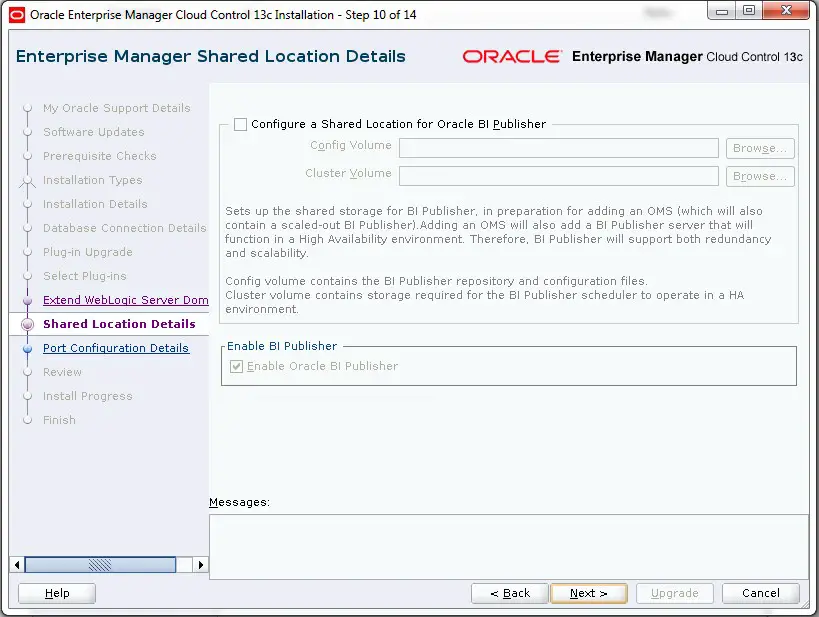This screenshot has height=617, width=819.
Task: Click Software Updates step label
Action: (x=93, y=132)
